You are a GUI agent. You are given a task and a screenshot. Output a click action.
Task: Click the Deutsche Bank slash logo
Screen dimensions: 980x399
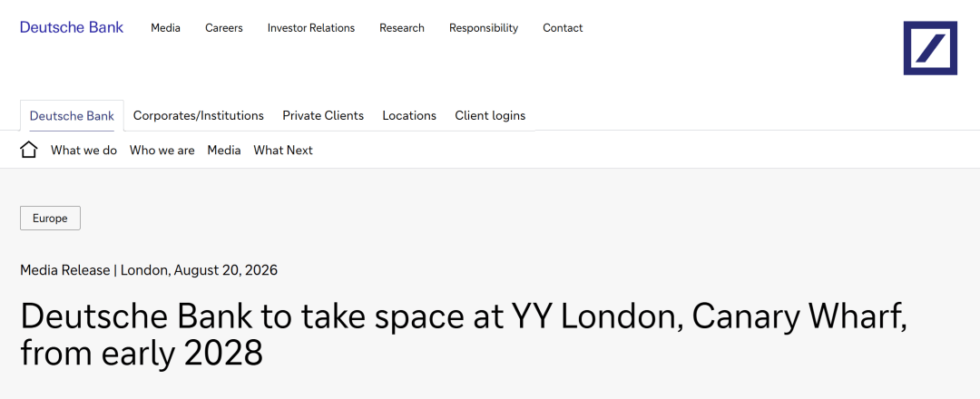click(x=930, y=48)
